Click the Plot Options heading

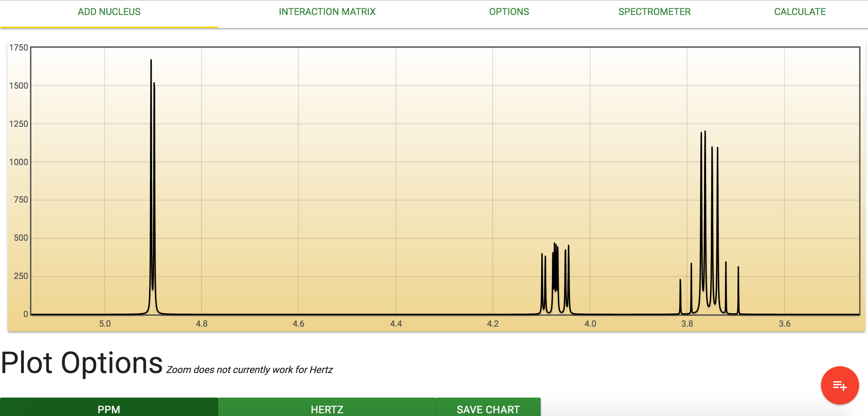tap(82, 363)
